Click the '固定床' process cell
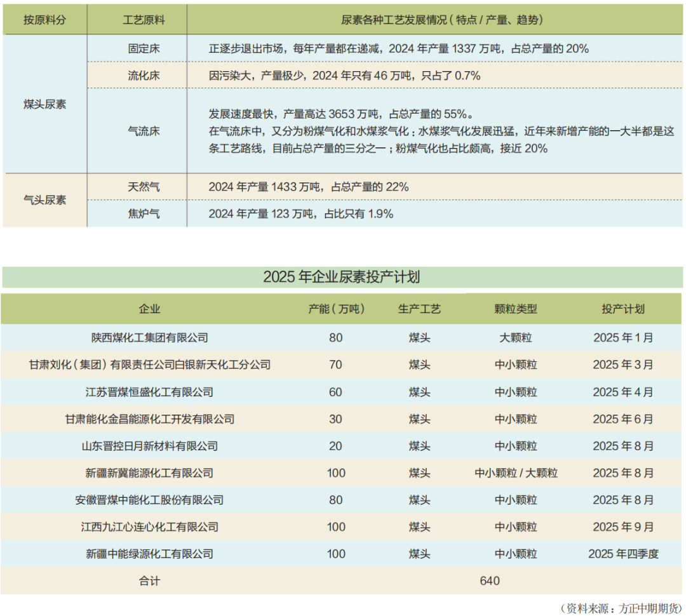Viewport: 686px width, 616px height. 144,48
